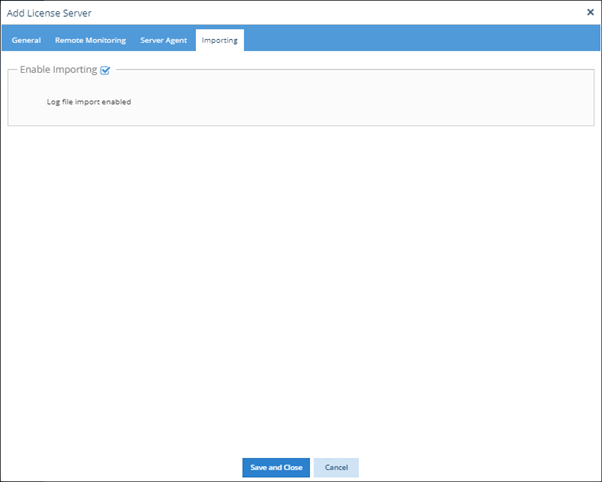The height and width of the screenshot is (482, 602).
Task: Uncheck the Enable Importing checkbox
Action: 105,70
